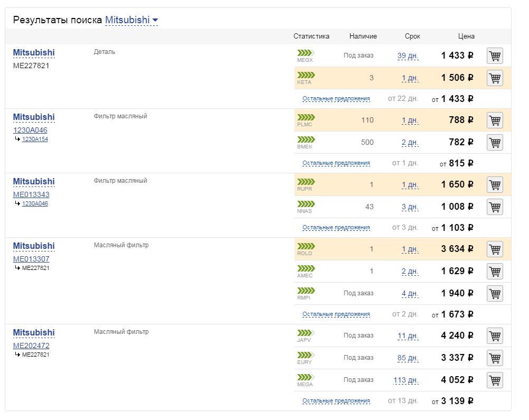Open the Mitsubishi brand dropdown in the search results header
The width and height of the screenshot is (529, 420).
pos(131,20)
